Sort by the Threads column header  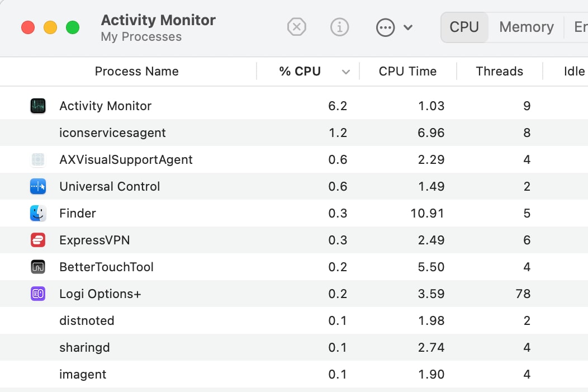click(x=499, y=71)
